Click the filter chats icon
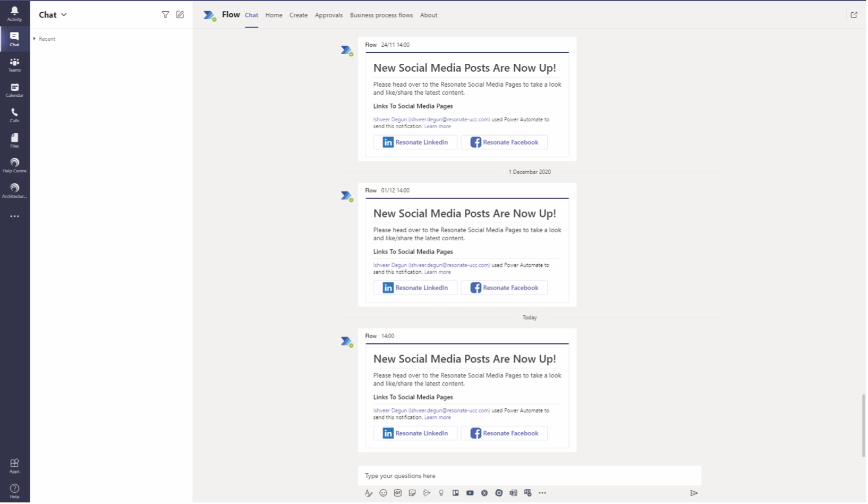Screen dimensions: 868x504 [165, 15]
